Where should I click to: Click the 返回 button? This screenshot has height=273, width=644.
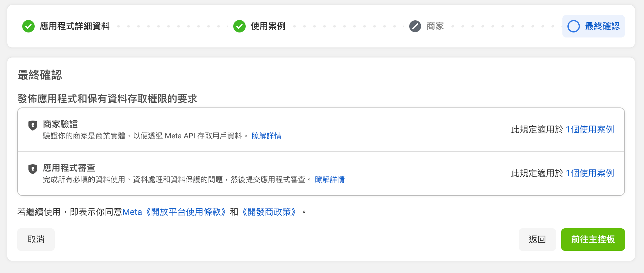tap(537, 240)
